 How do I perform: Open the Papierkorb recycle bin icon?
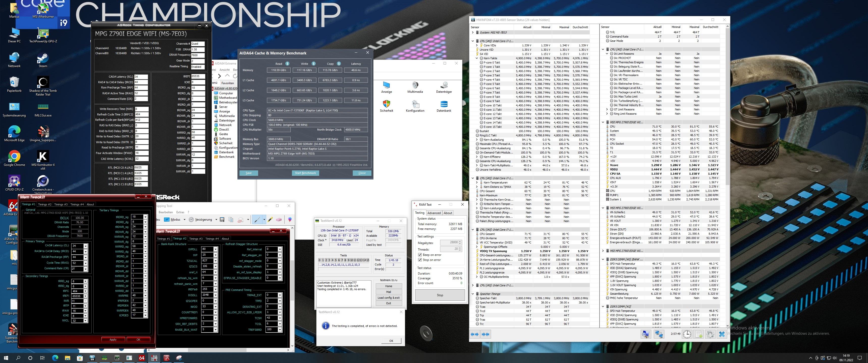coord(14,84)
